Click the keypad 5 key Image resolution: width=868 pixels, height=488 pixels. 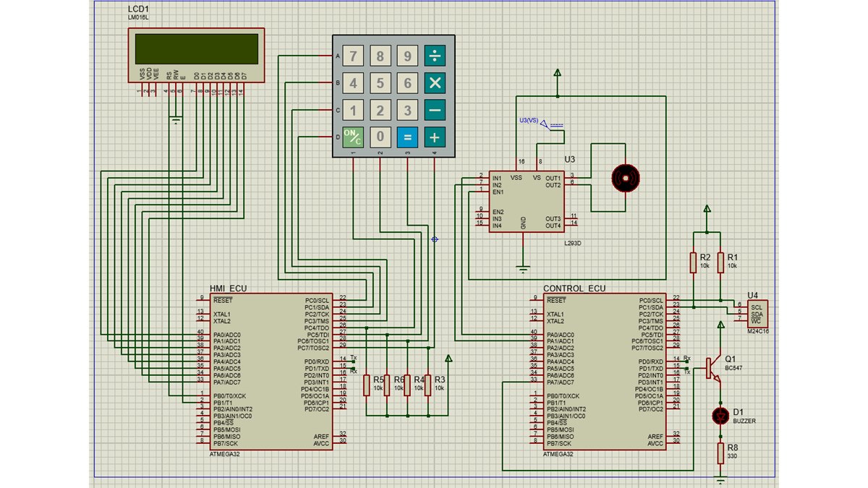pos(380,83)
